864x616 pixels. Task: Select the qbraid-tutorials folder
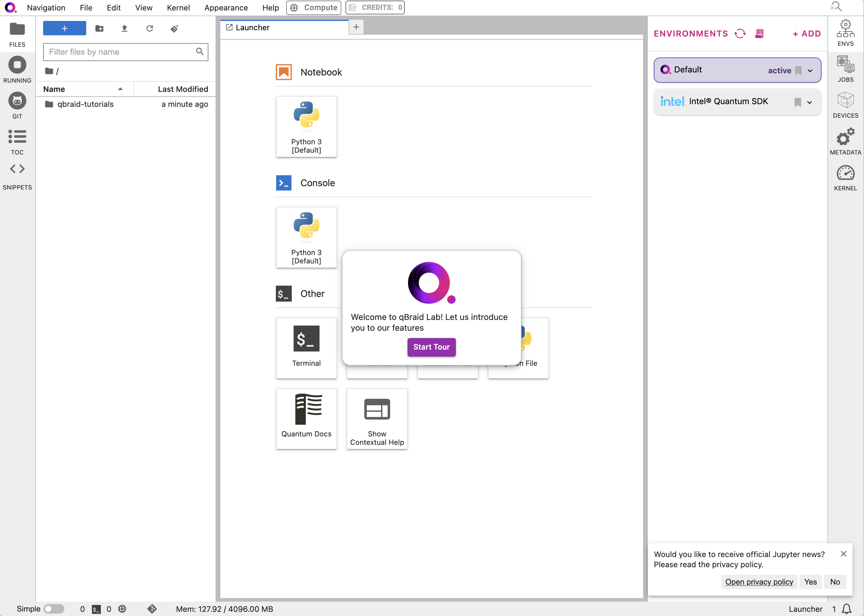[x=125, y=104]
